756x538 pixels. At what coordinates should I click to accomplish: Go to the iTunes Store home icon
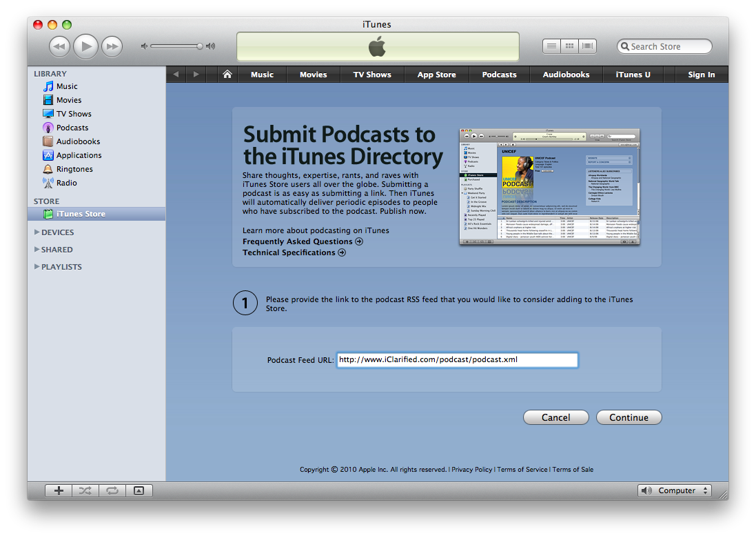(x=227, y=74)
